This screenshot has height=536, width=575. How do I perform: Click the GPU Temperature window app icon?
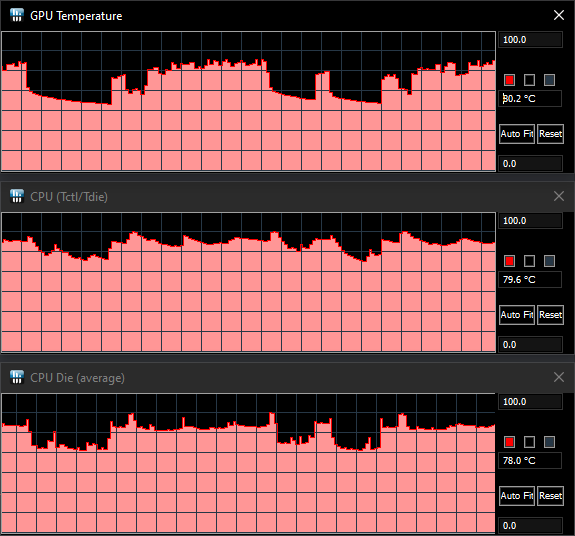pyautogui.click(x=17, y=15)
